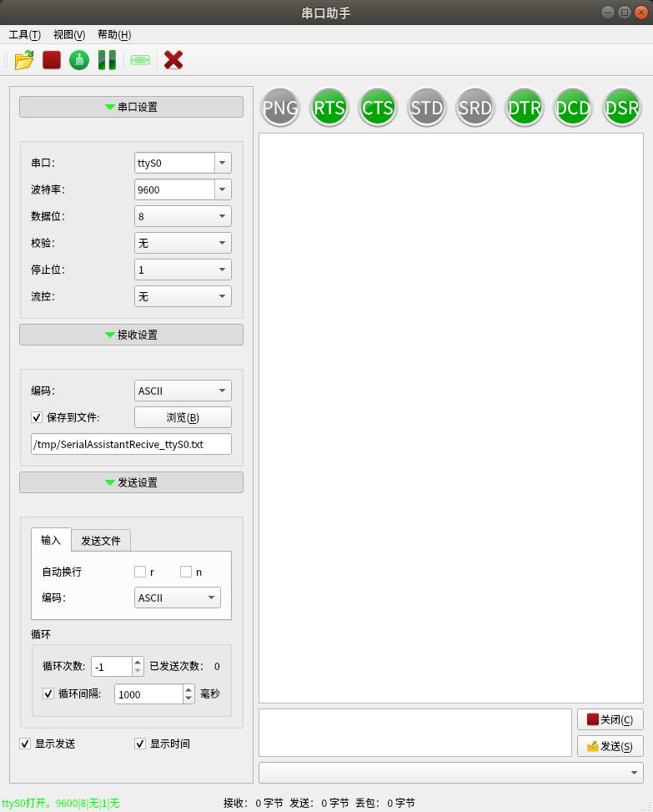The image size is (653, 812).
Task: Minimize the 串口助手 window
Action: coord(608,13)
